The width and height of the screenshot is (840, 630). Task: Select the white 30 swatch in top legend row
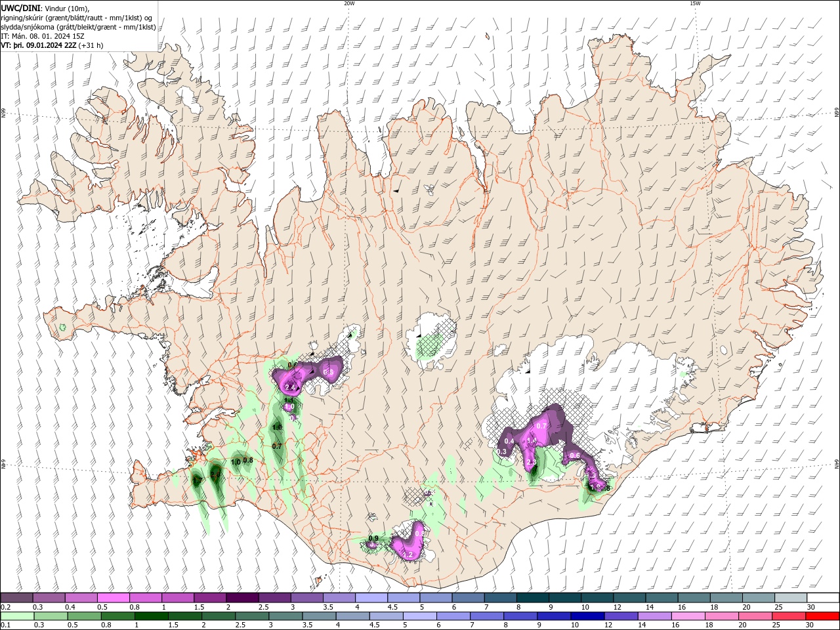pyautogui.click(x=824, y=598)
